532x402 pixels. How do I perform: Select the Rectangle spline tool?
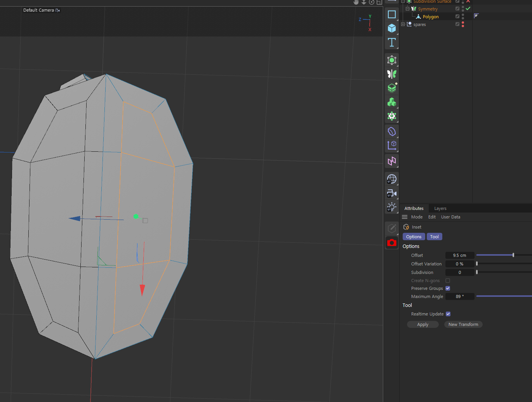392,14
